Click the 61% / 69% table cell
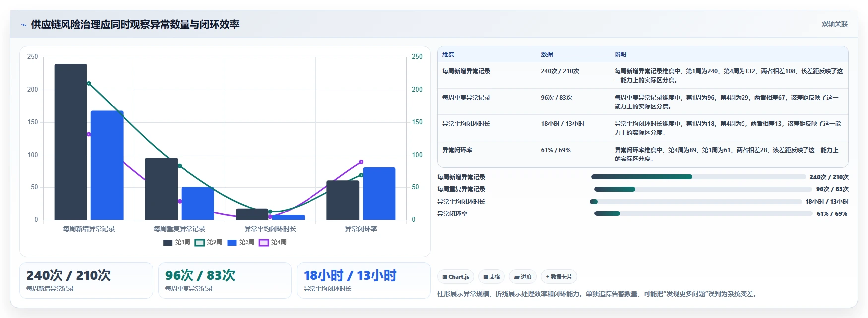 point(556,150)
